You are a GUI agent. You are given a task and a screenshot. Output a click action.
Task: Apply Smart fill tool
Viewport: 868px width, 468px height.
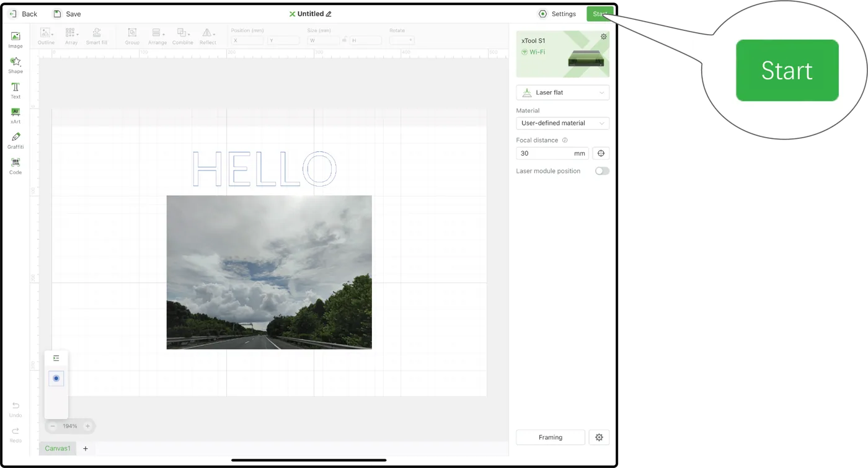(x=97, y=36)
